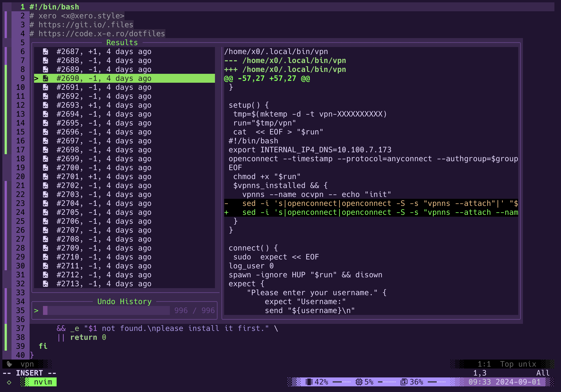Click the 1:1 cursor position in statusline
561x392 pixels.
[484, 364]
